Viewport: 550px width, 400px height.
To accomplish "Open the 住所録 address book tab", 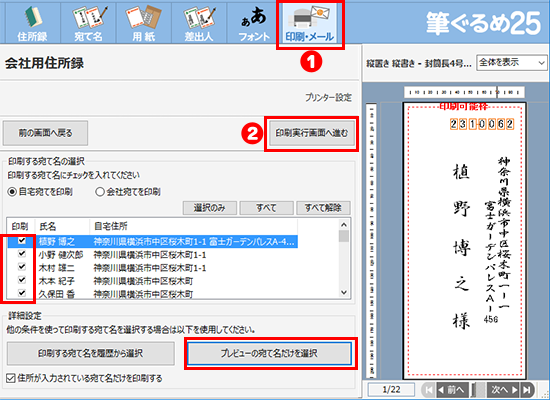I will tap(33, 23).
